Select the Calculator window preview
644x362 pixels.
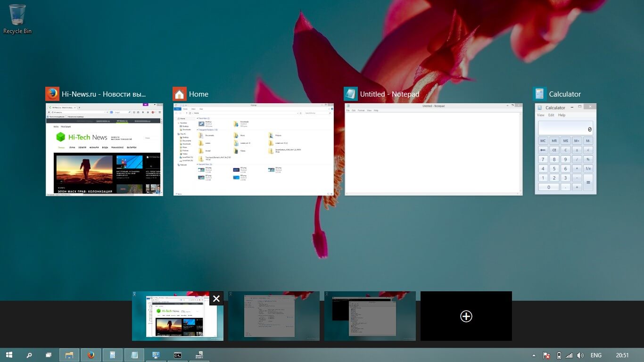[x=565, y=149]
